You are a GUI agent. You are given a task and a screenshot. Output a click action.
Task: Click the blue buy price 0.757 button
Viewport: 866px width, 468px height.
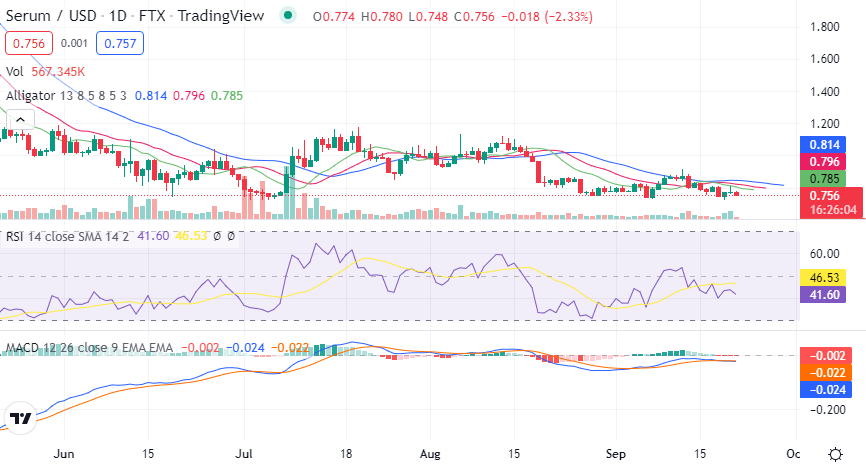[x=120, y=43]
